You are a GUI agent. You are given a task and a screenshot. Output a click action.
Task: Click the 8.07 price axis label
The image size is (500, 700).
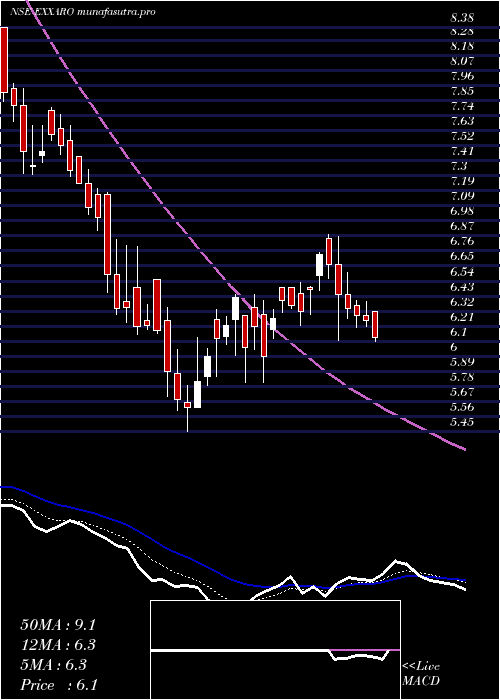[462, 61]
